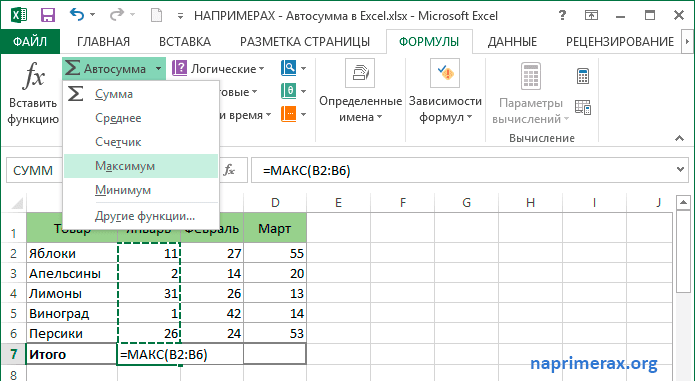This screenshot has height=381, width=695.
Task: Open the Logical functions purple question icon
Action: [x=179, y=69]
